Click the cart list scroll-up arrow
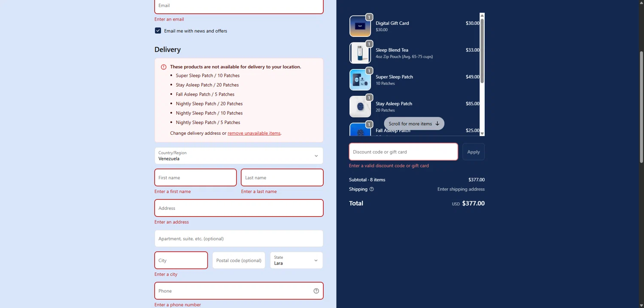Image resolution: width=644 pixels, height=308 pixels. [x=482, y=15]
